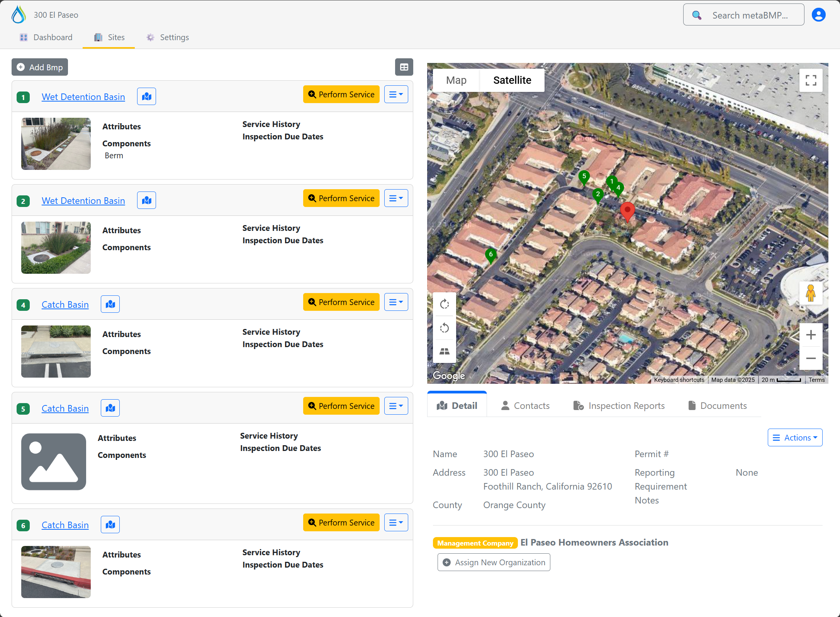Click numbered badge 1 beside Wet Detention Basin

[x=23, y=97]
